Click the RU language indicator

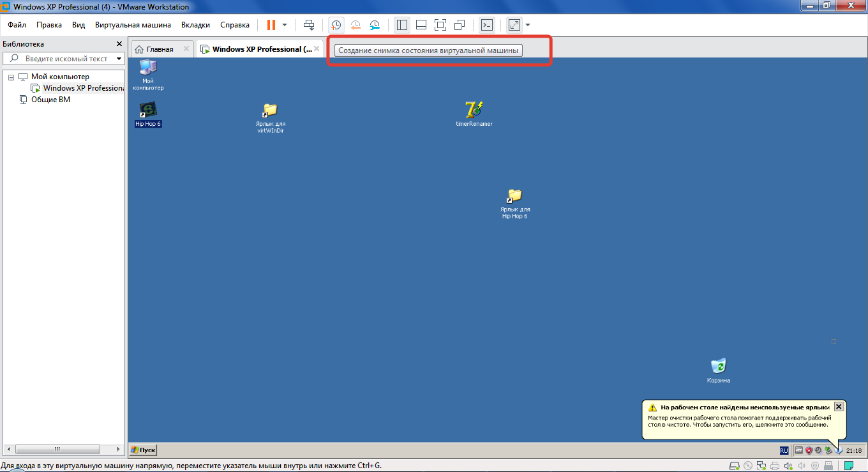click(x=784, y=450)
